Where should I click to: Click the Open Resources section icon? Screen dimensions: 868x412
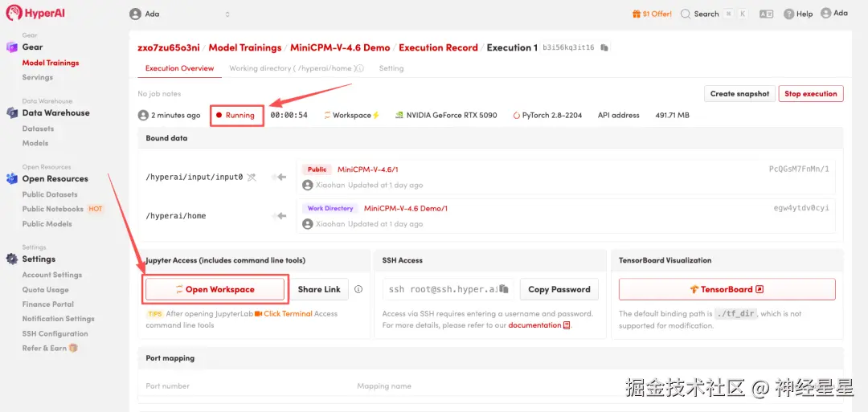pos(11,178)
